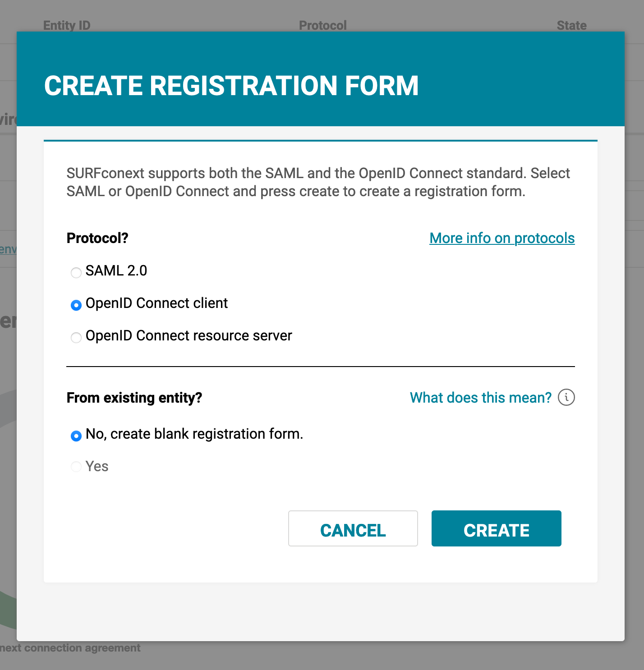The height and width of the screenshot is (670, 644).
Task: Click the OpenID Connect resource server label
Action: coord(189,335)
